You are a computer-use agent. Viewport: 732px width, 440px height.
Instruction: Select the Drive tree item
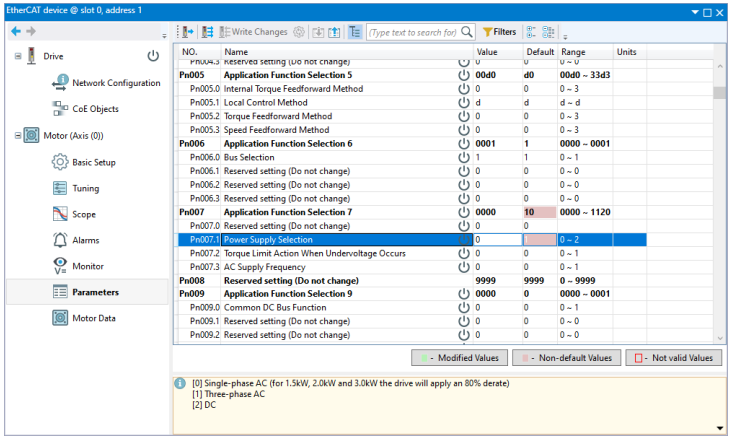53,56
